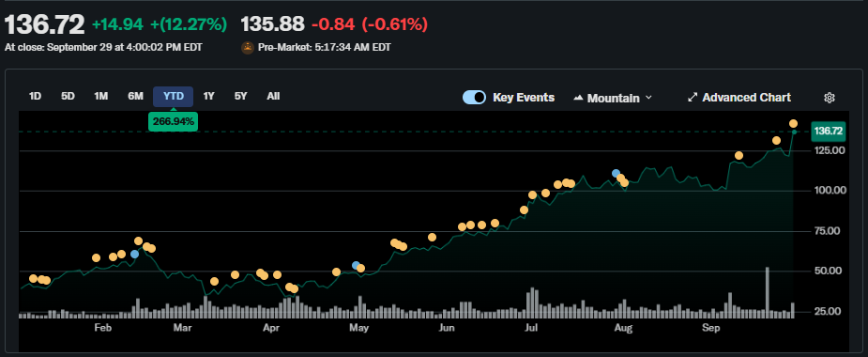Show the All time chart range

point(273,97)
